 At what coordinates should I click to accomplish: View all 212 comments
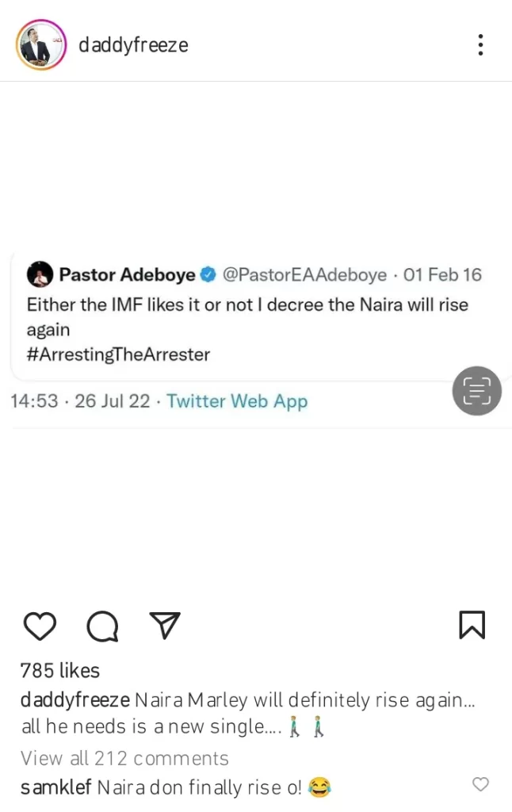[124, 758]
